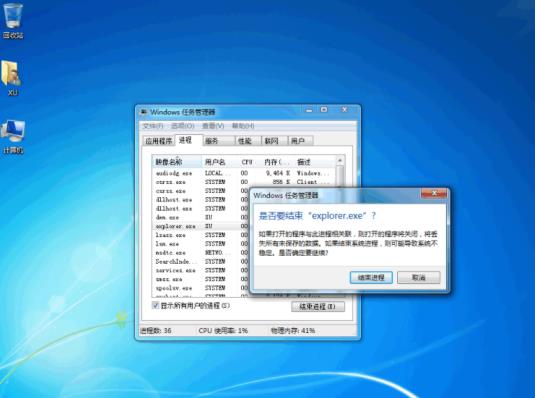535x398 pixels.
Task: Select the spoolsv.exe process row
Action: (201, 288)
